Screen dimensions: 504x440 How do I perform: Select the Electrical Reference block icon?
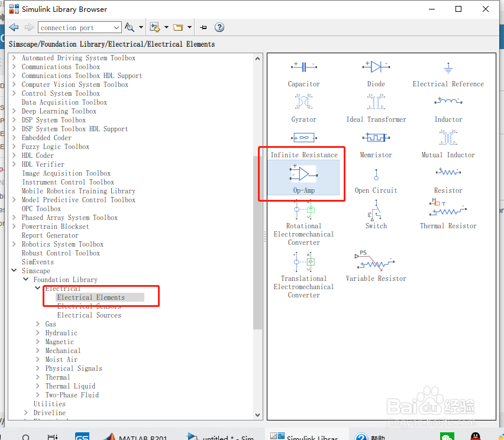(448, 68)
